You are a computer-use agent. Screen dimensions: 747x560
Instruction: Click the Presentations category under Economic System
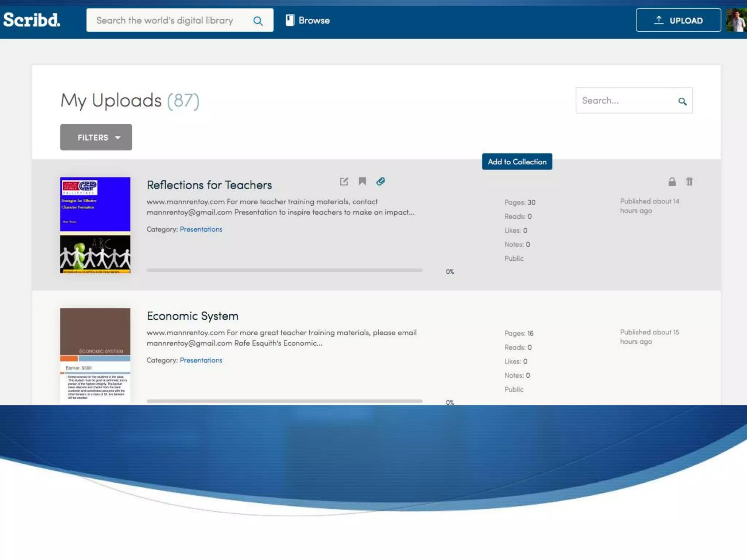[201, 360]
